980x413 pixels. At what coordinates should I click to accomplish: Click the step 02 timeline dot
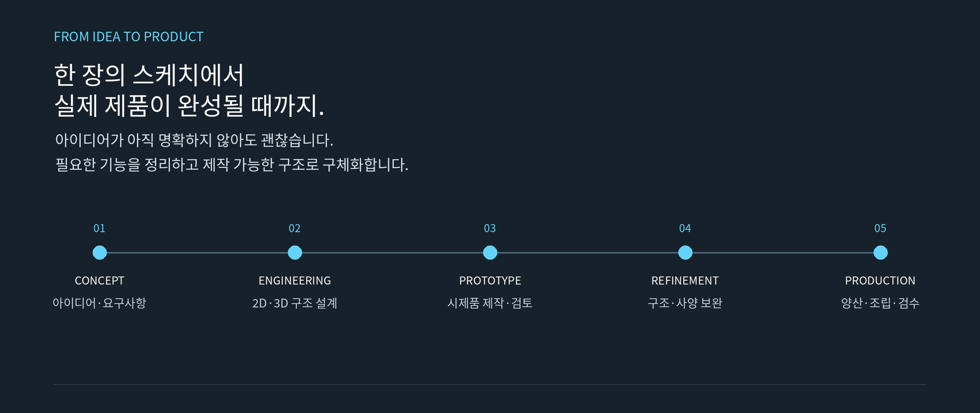[x=295, y=252]
